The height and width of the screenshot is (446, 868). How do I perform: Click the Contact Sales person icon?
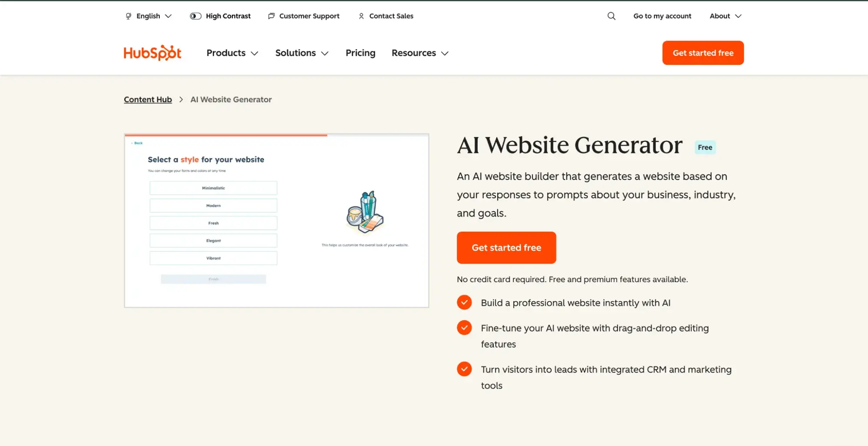pos(361,16)
